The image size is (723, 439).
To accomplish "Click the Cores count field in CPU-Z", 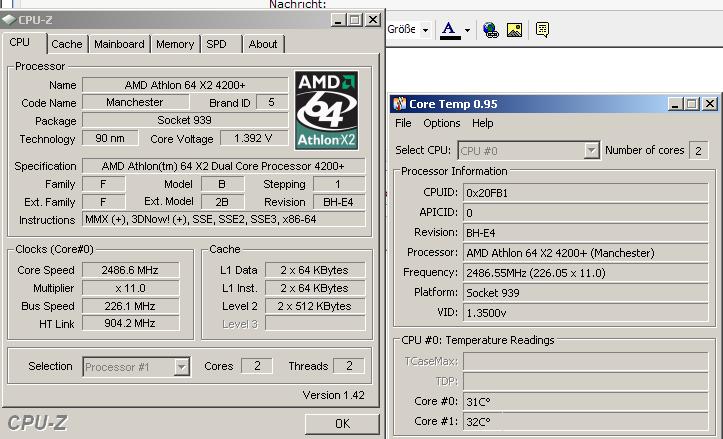I will [257, 366].
